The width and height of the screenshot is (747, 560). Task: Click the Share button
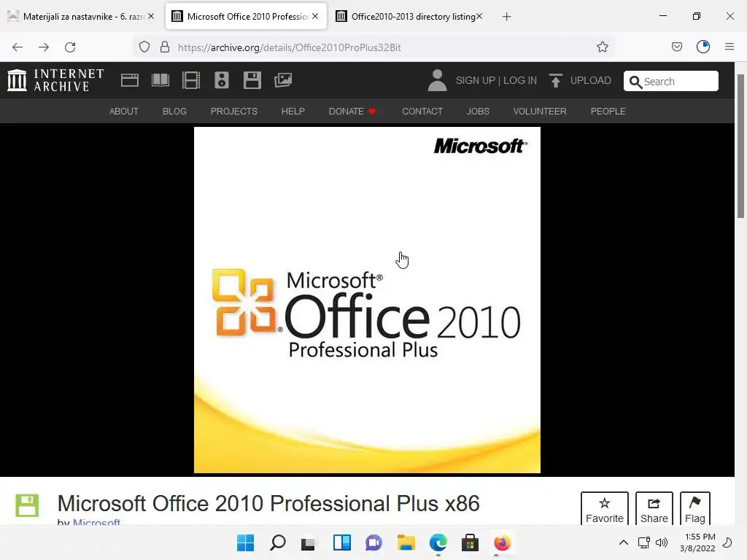(654, 508)
